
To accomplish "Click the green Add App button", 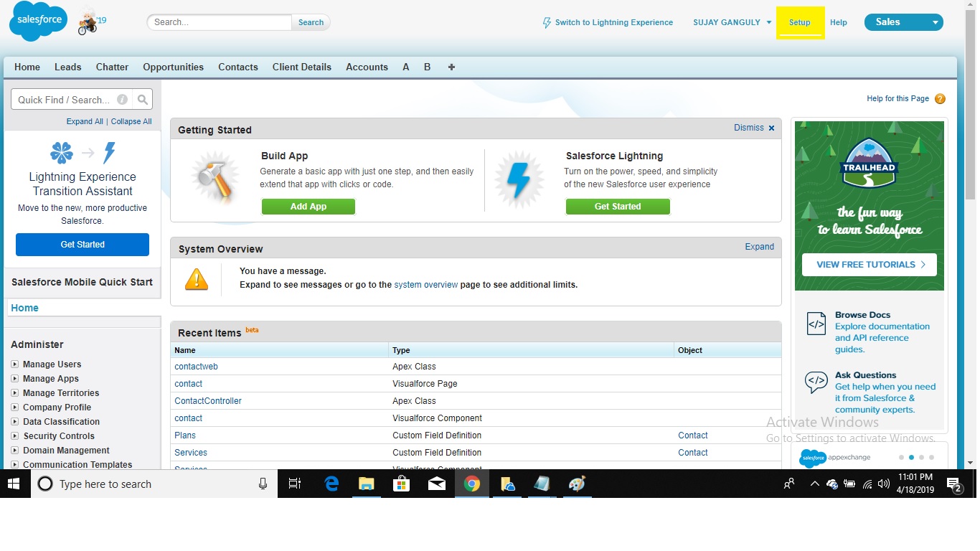I will click(x=308, y=207).
